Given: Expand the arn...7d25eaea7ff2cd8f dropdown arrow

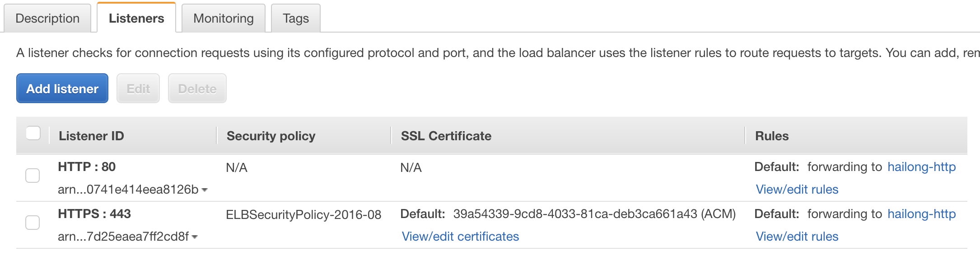Looking at the screenshot, I should coord(195,237).
